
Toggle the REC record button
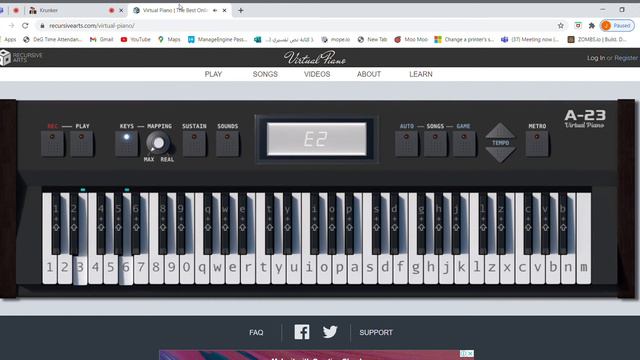pos(53,144)
